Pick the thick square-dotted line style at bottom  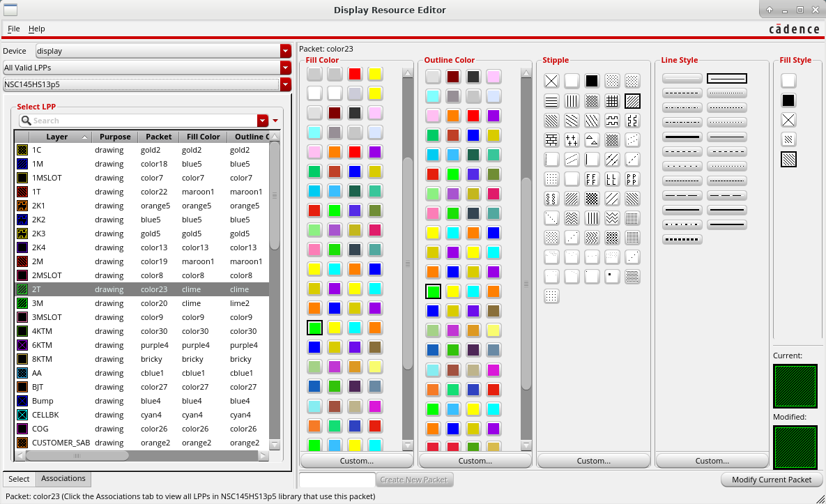click(x=682, y=239)
